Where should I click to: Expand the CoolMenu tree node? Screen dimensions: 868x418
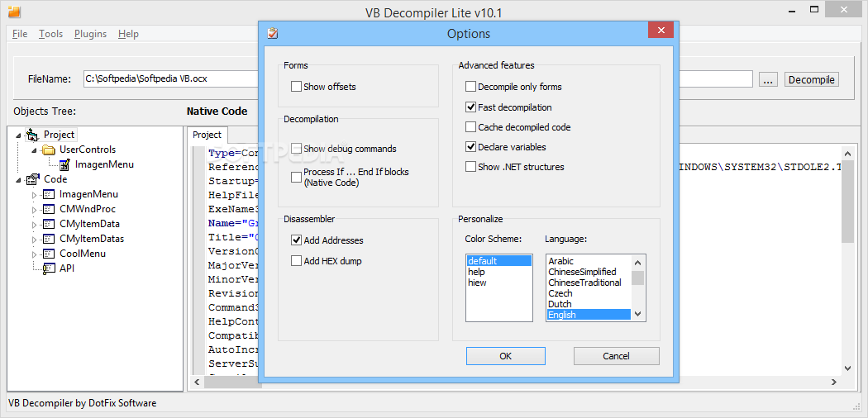tap(34, 254)
